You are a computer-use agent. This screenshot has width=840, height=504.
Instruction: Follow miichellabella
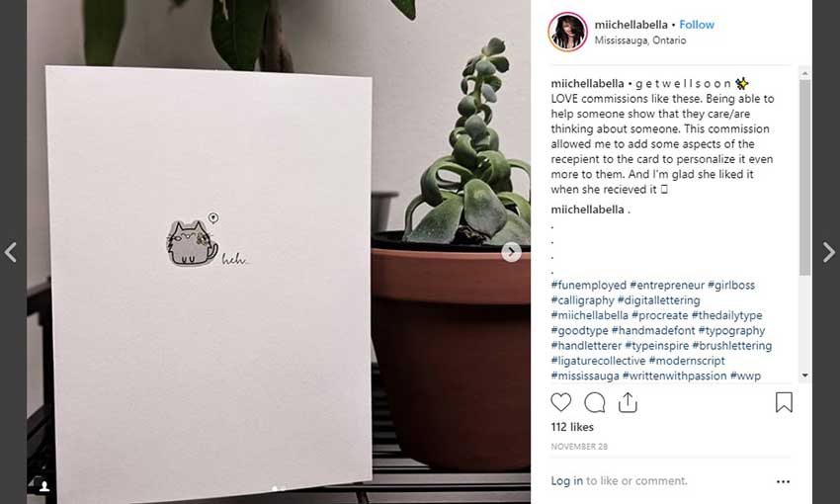(x=697, y=25)
